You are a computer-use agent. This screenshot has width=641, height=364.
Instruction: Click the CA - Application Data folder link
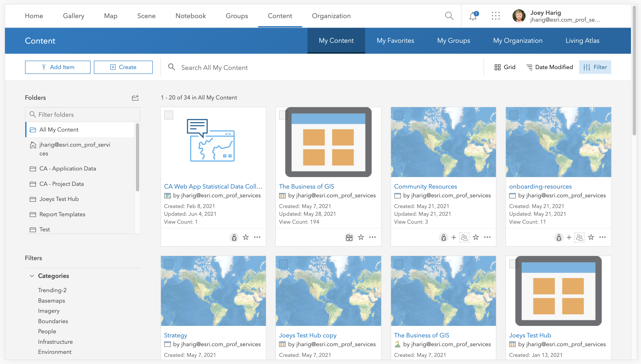pyautogui.click(x=67, y=168)
